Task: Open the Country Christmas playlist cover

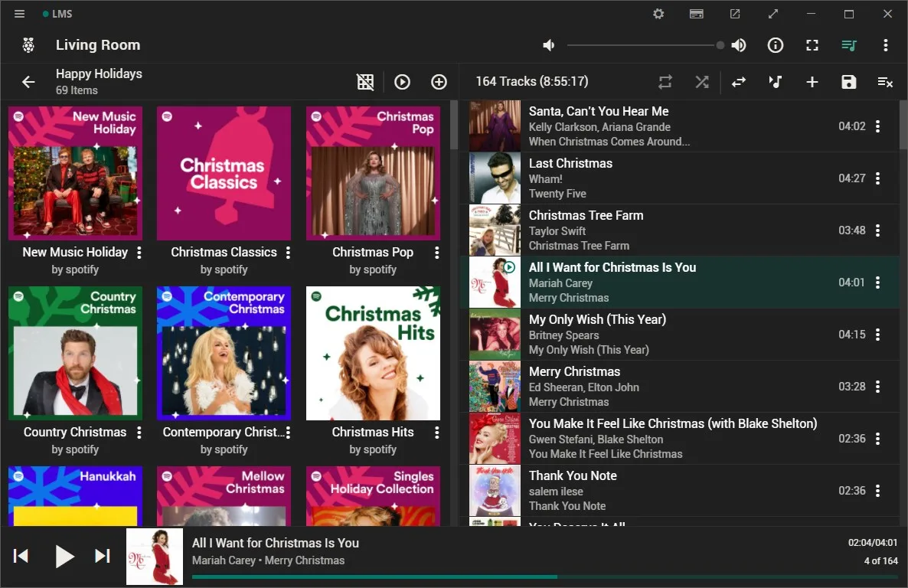Action: click(x=75, y=353)
